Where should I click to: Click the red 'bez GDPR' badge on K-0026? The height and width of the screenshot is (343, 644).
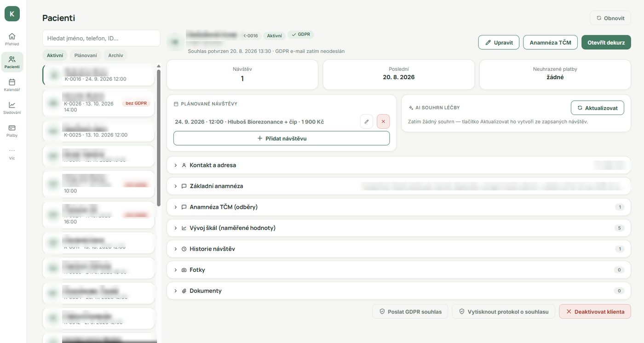(136, 103)
